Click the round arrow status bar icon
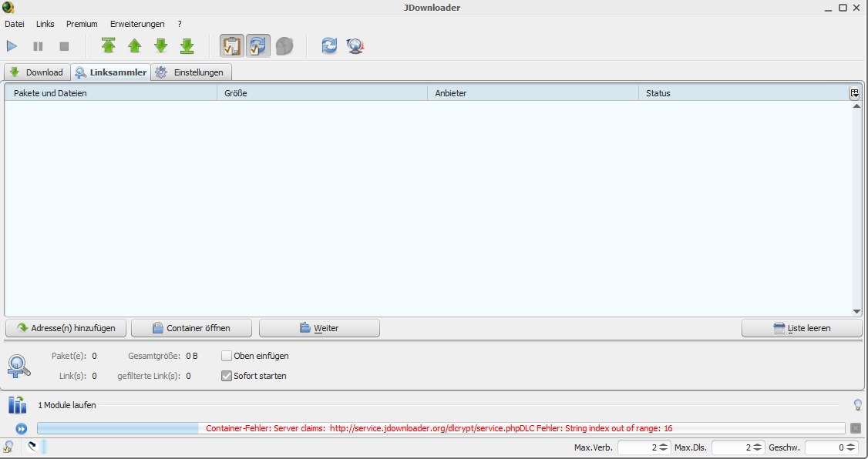Screen dimensions: 868x459 tap(32, 446)
